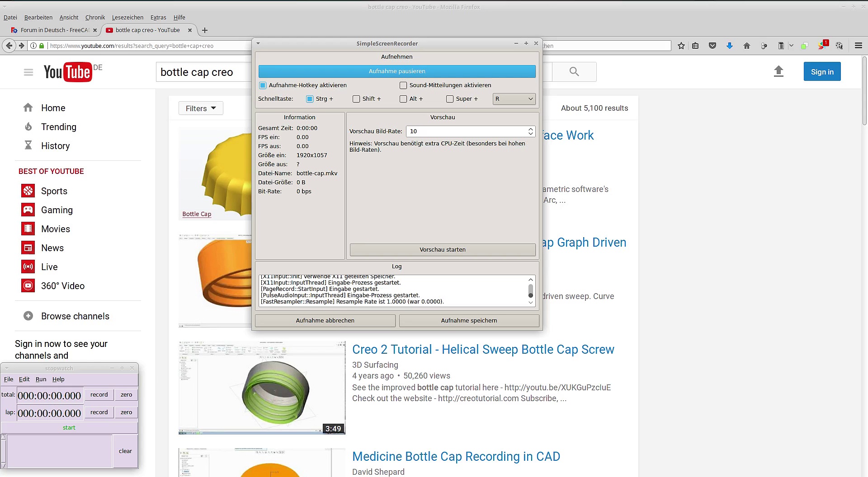The height and width of the screenshot is (477, 868).
Task: Click the Vorschau starten button
Action: pyautogui.click(x=442, y=250)
